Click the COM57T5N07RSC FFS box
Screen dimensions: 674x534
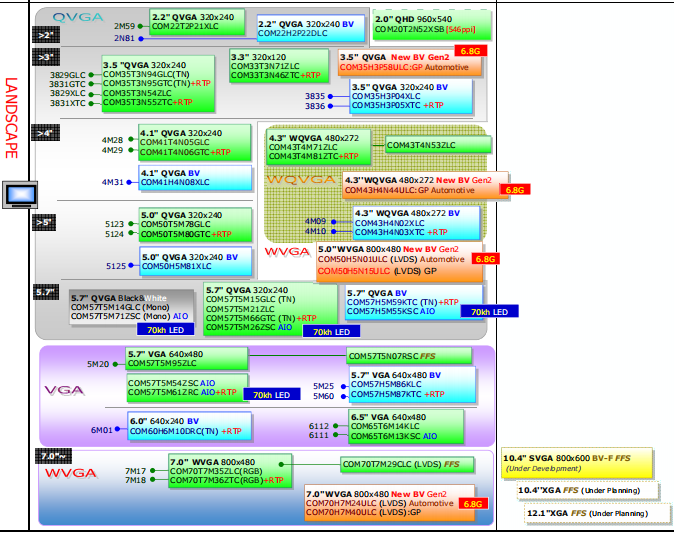click(409, 356)
